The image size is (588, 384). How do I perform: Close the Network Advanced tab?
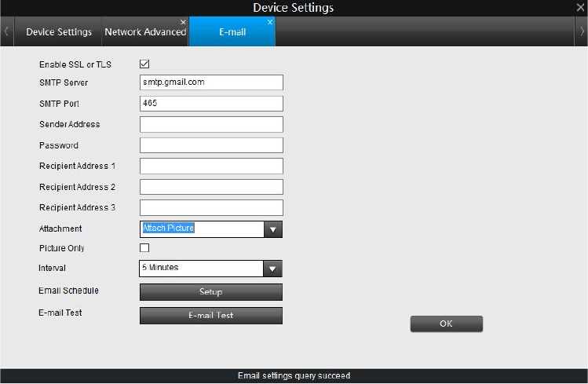pos(183,22)
